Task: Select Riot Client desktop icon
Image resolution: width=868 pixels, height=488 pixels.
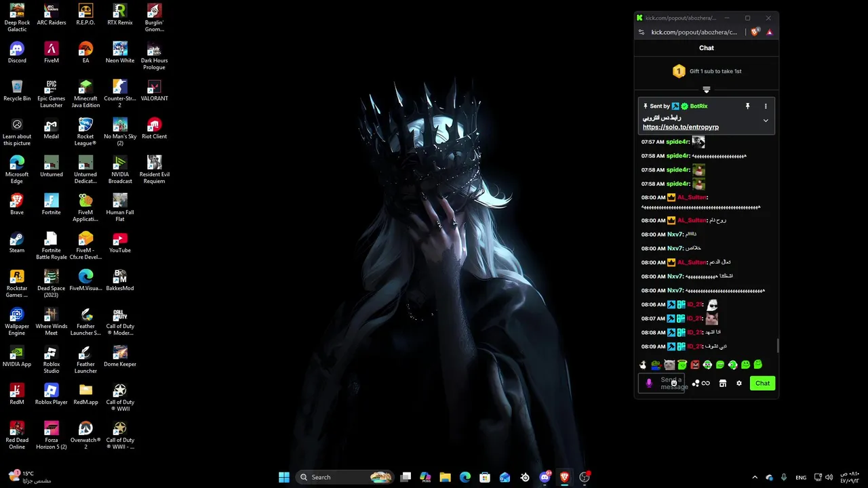Action: click(x=154, y=128)
